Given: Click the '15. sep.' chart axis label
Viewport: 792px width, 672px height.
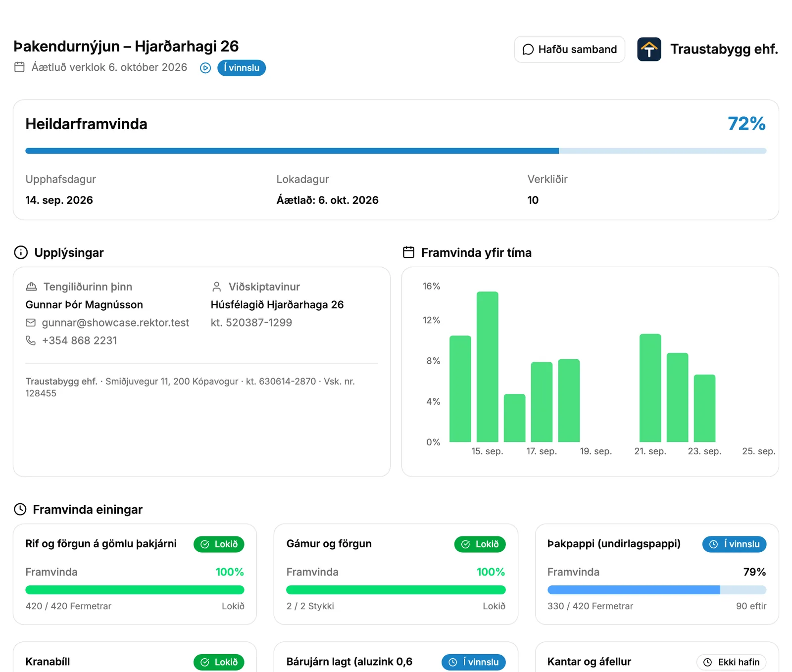Looking at the screenshot, I should [x=487, y=451].
